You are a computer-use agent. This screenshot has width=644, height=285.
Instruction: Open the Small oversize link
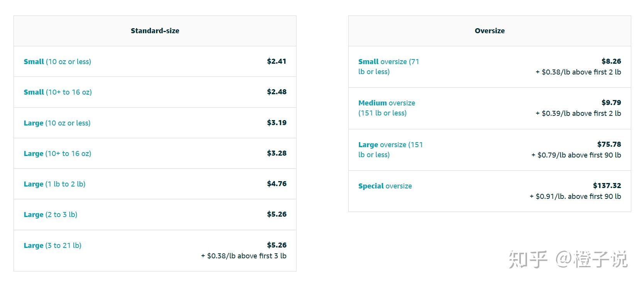click(x=389, y=66)
